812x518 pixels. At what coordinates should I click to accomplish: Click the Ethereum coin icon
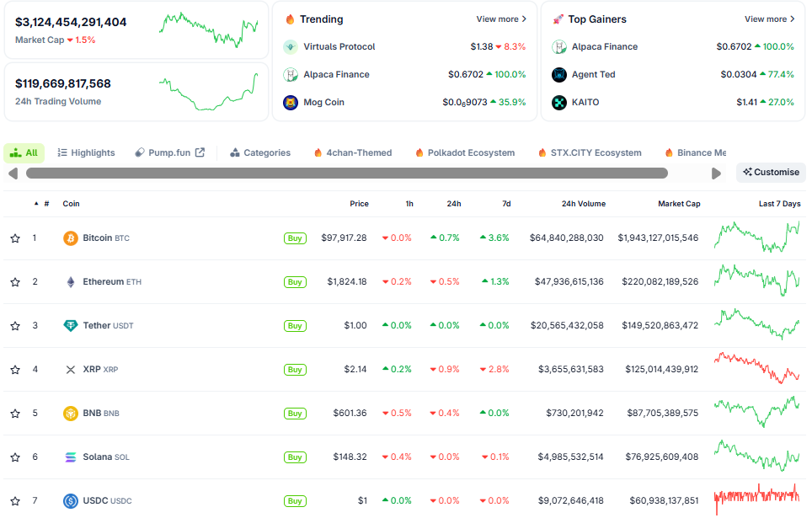point(71,282)
